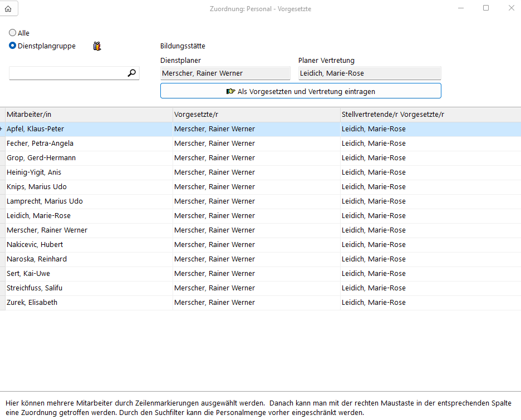Viewport: 521px width, 420px height.
Task: Click the magnifier icon in the search field
Action: pyautogui.click(x=132, y=72)
